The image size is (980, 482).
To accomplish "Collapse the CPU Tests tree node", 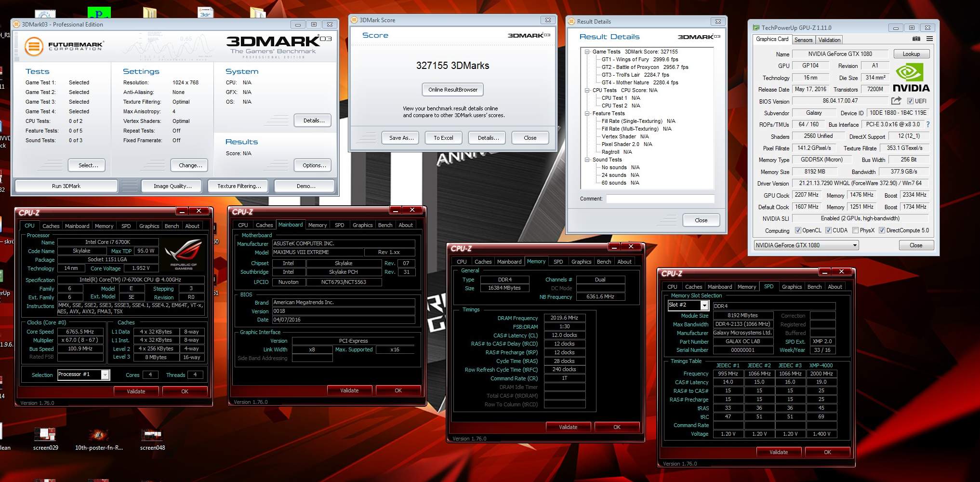I will 587,90.
